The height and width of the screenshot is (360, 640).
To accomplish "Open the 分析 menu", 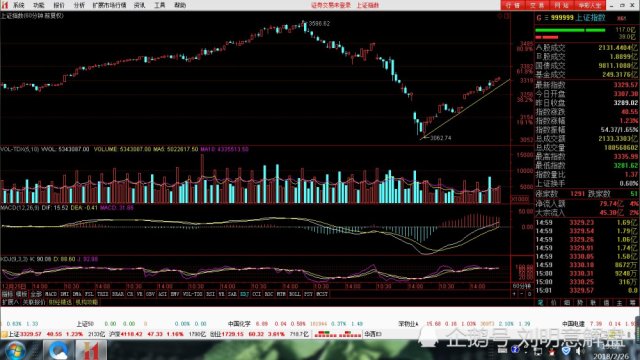I will (79, 5).
